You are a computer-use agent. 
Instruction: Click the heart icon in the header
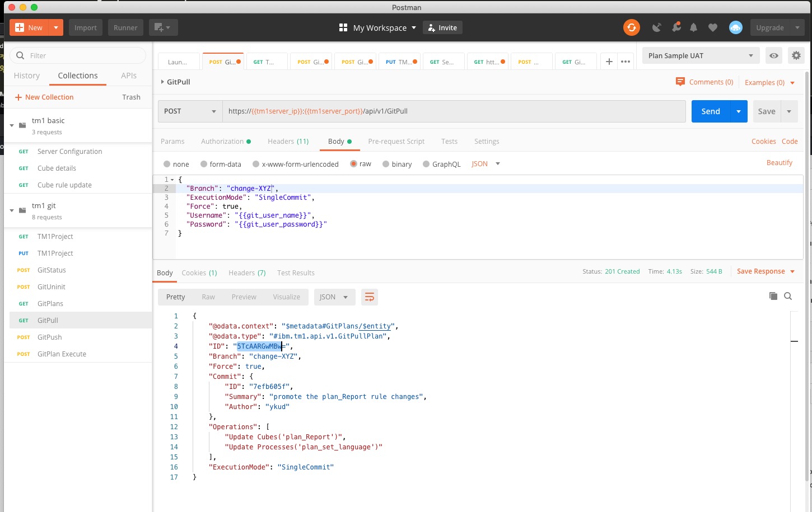(713, 27)
